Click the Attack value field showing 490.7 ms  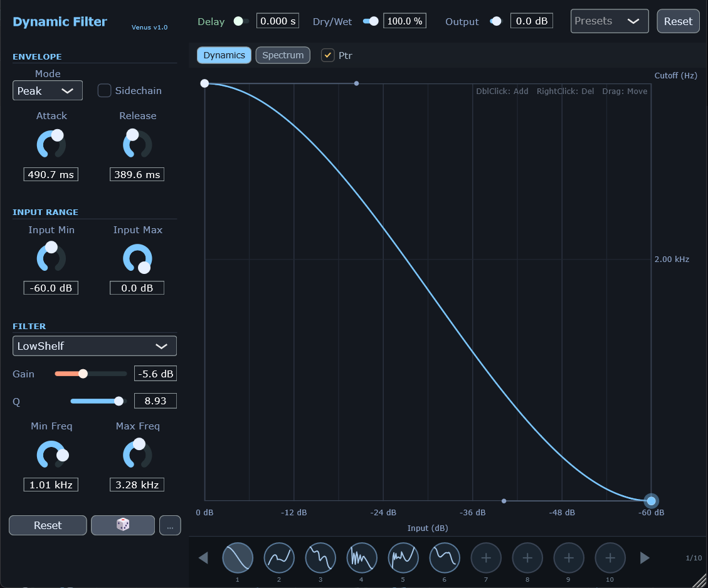51,174
